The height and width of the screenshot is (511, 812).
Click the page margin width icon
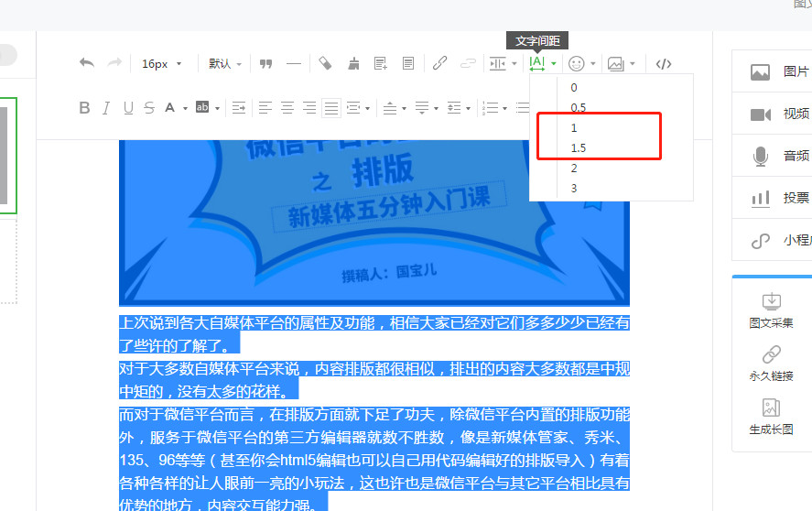(498, 63)
